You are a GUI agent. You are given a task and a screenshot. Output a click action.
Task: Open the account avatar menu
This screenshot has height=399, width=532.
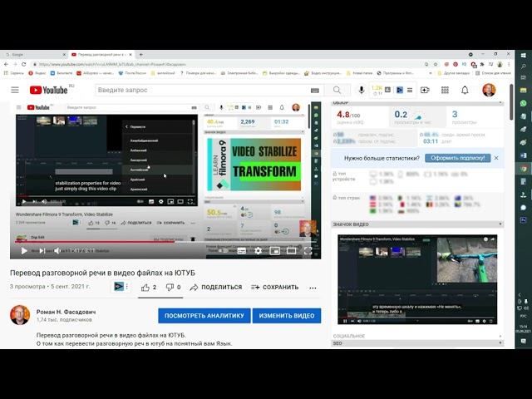[489, 90]
